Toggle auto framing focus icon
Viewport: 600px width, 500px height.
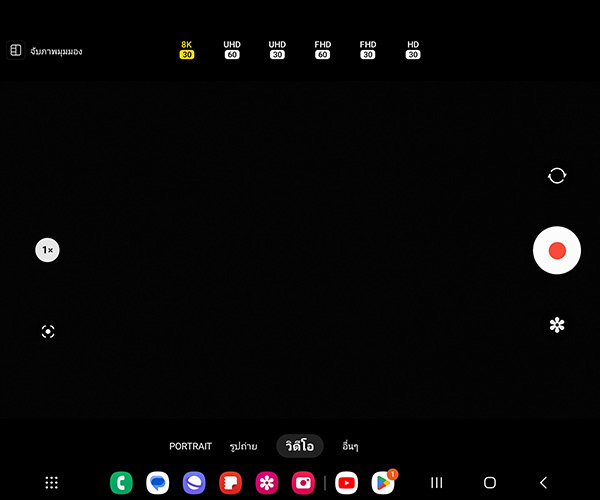(48, 331)
